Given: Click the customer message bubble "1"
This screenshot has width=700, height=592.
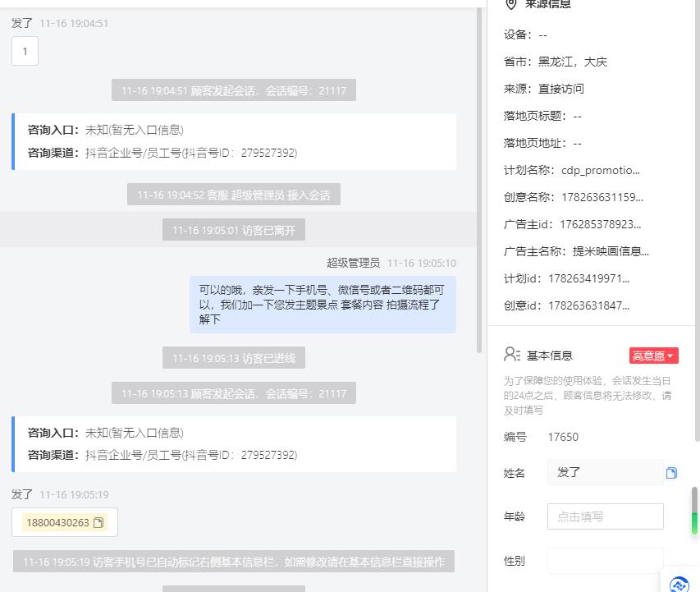Looking at the screenshot, I should pyautogui.click(x=25, y=52).
